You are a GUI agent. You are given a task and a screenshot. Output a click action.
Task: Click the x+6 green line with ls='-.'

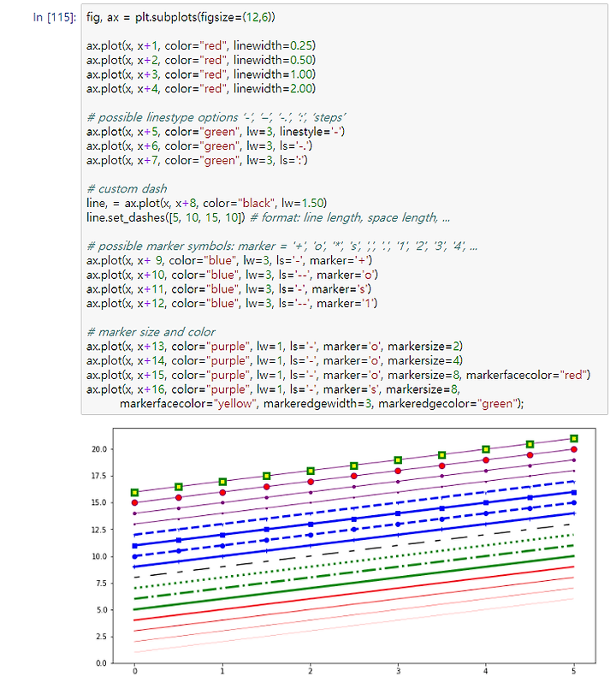pyautogui.click(x=199, y=146)
